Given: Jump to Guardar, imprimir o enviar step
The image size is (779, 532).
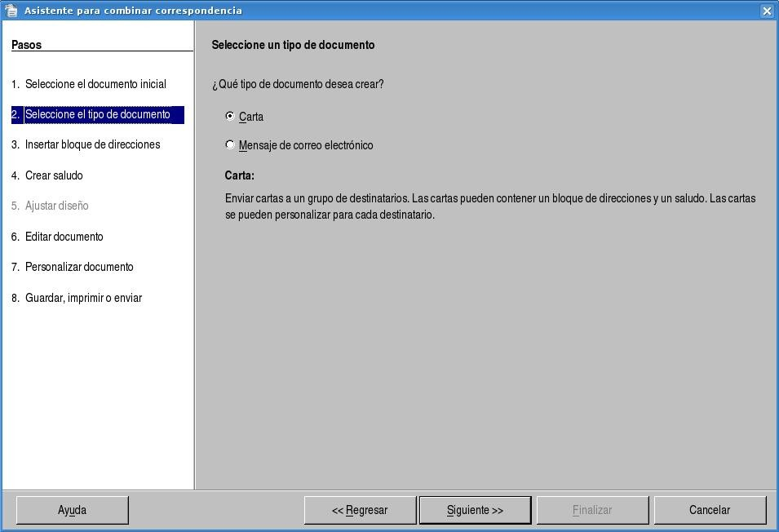Looking at the screenshot, I should (83, 298).
